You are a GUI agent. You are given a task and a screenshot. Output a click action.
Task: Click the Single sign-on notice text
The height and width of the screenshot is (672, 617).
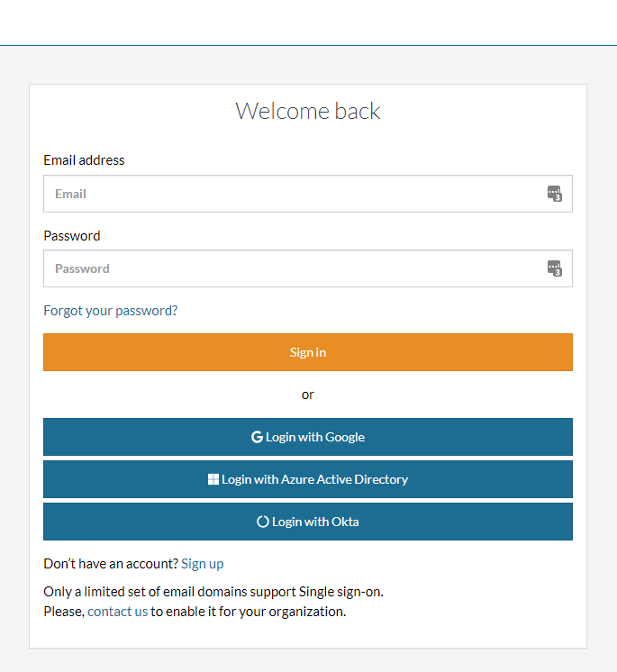coord(220,592)
